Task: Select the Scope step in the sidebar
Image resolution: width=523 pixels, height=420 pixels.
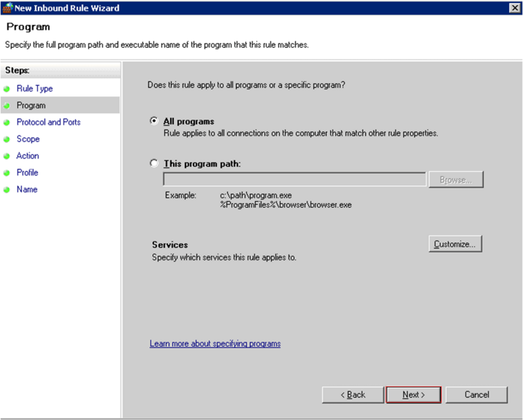Action: click(28, 139)
